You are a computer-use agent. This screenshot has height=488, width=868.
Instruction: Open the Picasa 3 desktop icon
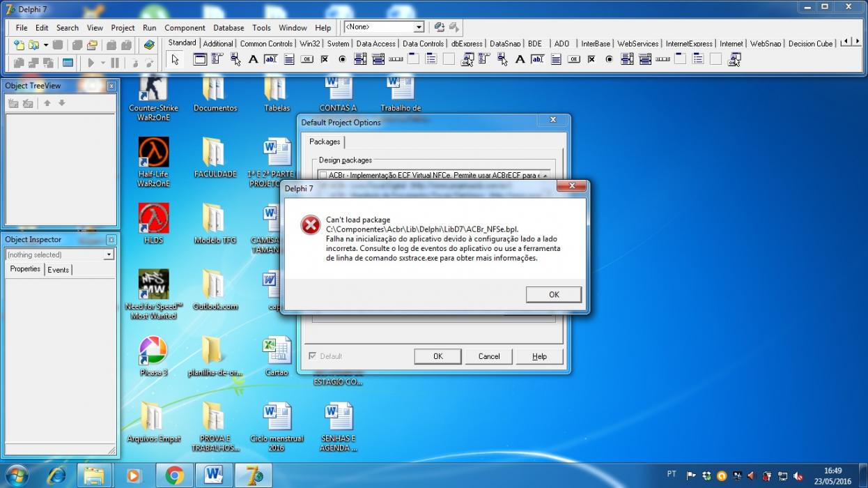tap(153, 356)
